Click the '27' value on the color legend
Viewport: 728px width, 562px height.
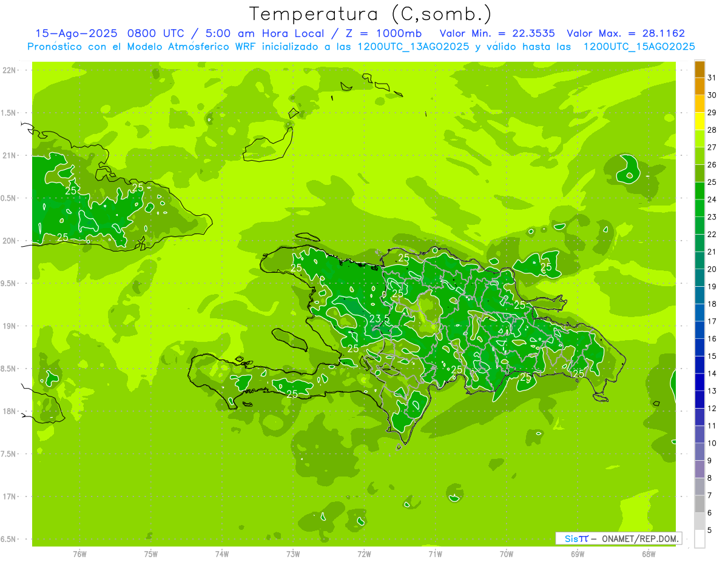click(x=712, y=147)
